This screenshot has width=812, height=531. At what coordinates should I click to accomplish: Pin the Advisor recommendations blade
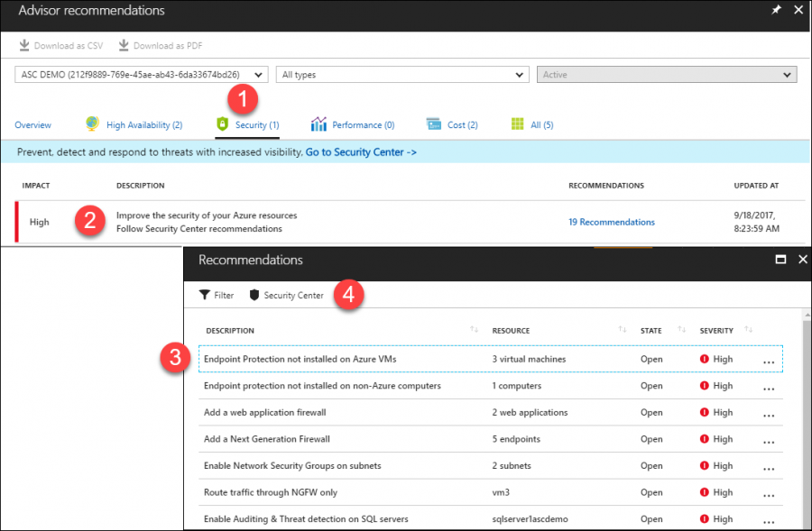pyautogui.click(x=776, y=10)
